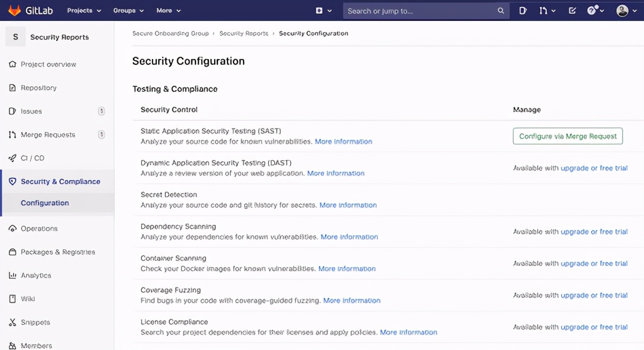
Task: Open the Help question mark dropdown
Action: click(595, 11)
